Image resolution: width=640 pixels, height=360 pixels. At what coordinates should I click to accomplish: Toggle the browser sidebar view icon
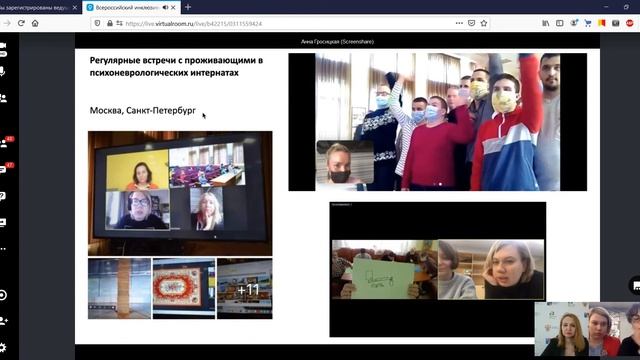click(560, 23)
